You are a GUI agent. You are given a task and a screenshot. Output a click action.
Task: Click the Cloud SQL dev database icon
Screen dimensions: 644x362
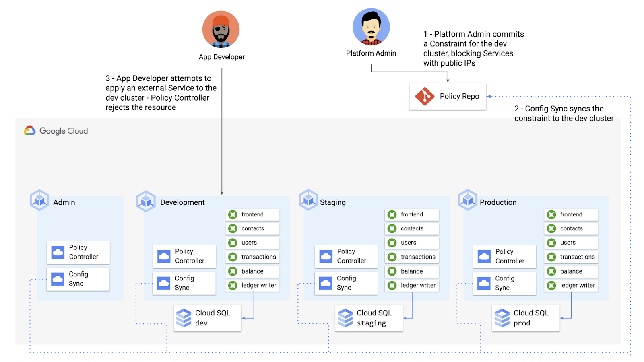pyautogui.click(x=184, y=318)
